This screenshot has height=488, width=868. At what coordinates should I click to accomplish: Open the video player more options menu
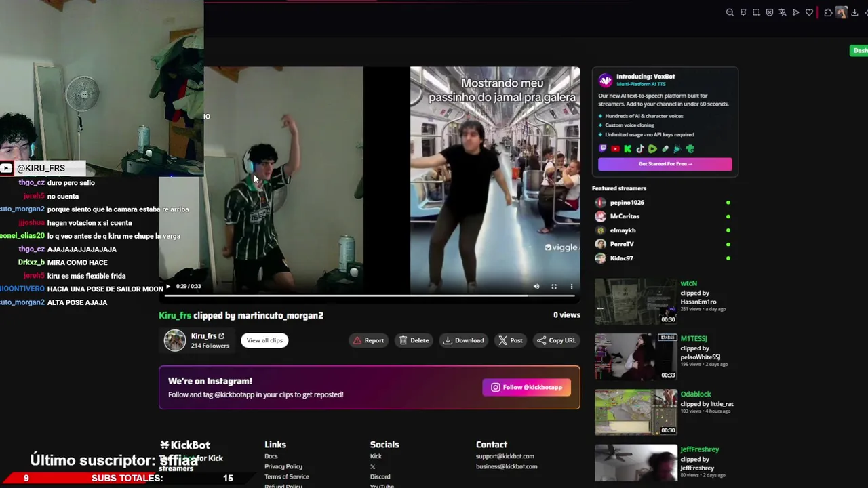pyautogui.click(x=572, y=287)
